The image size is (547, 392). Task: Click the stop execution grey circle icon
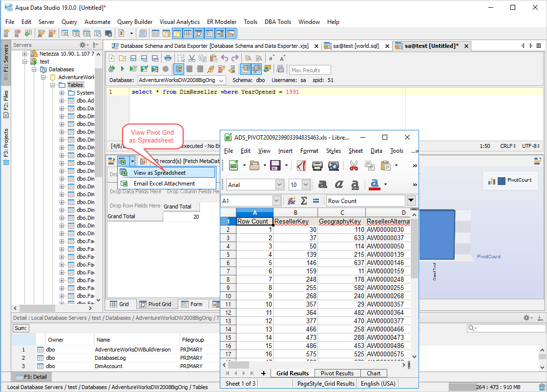click(x=166, y=69)
